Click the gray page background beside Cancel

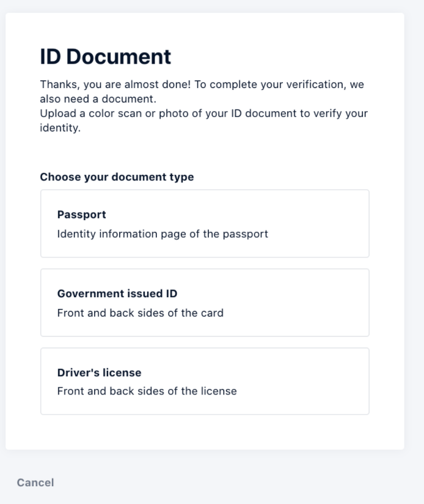(225, 482)
